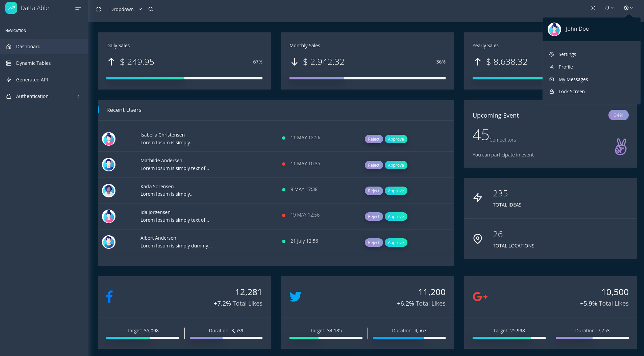Click the 12,281 Facebook likes count
The height and width of the screenshot is (356, 644).
(249, 292)
